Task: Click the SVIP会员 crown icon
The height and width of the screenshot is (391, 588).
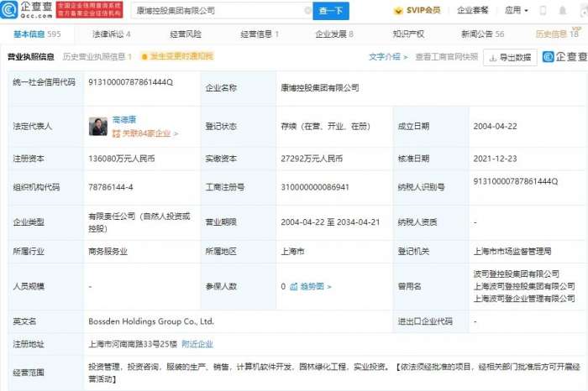Action: (399, 11)
